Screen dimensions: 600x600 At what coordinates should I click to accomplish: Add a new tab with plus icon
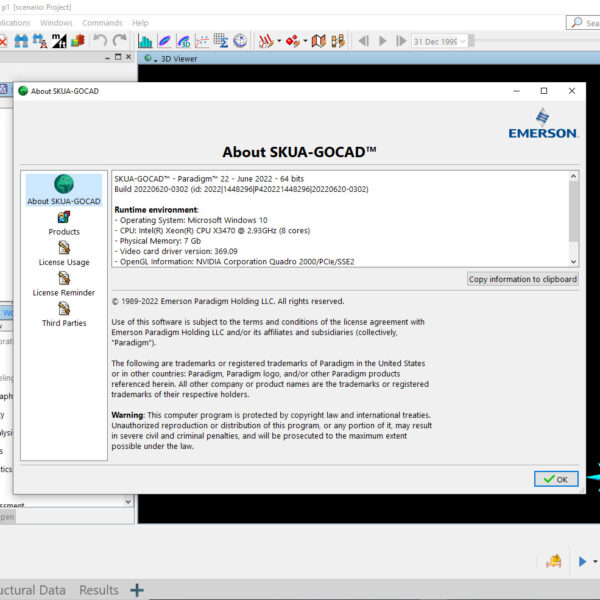tap(137, 590)
